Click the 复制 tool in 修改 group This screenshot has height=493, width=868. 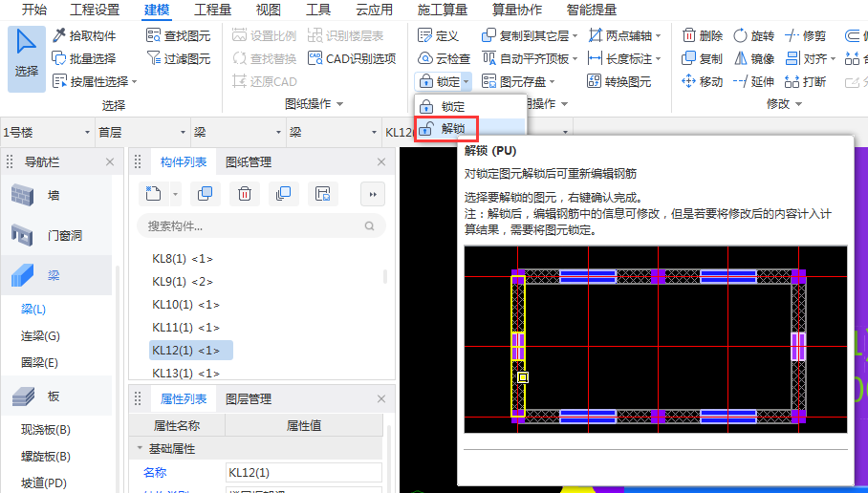[x=703, y=58]
